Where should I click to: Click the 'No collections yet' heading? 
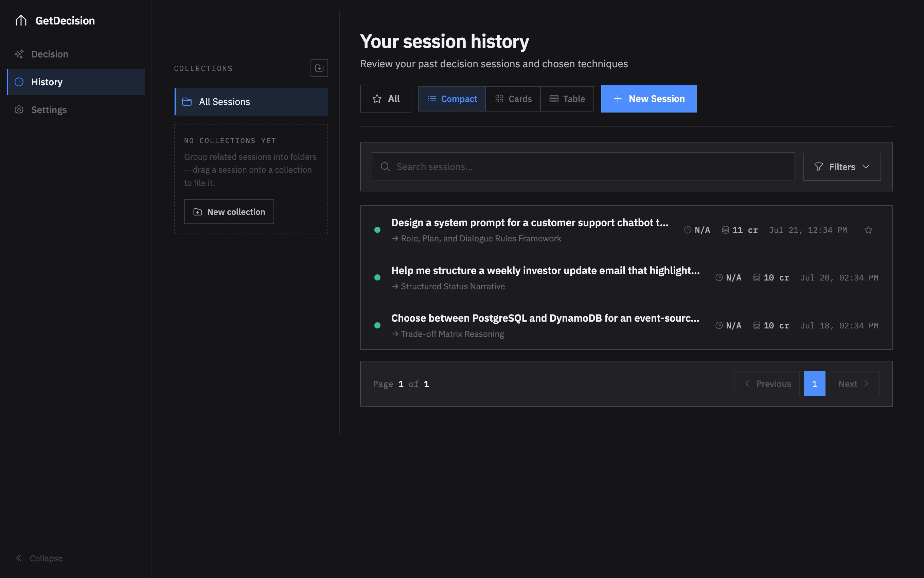230,141
